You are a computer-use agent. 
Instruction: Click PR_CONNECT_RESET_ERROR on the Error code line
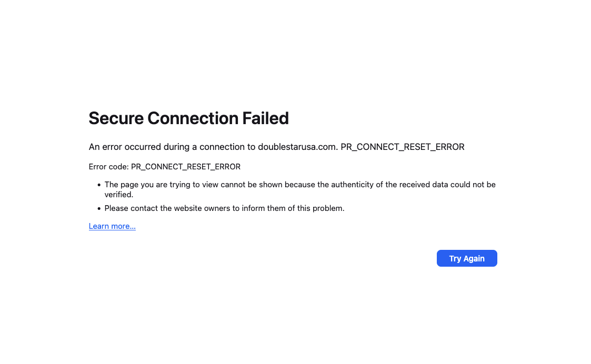pos(186,167)
